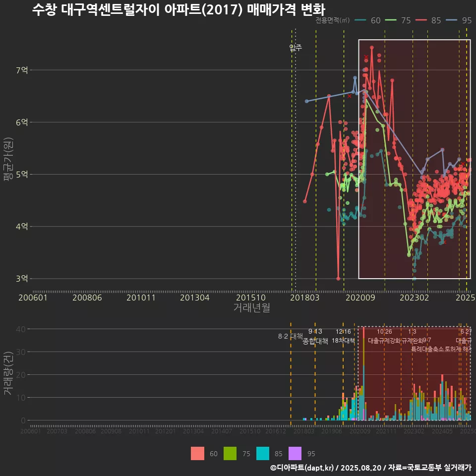
Task: Select the salmon 60 swatch in bottom legend
Action: [x=197, y=454]
